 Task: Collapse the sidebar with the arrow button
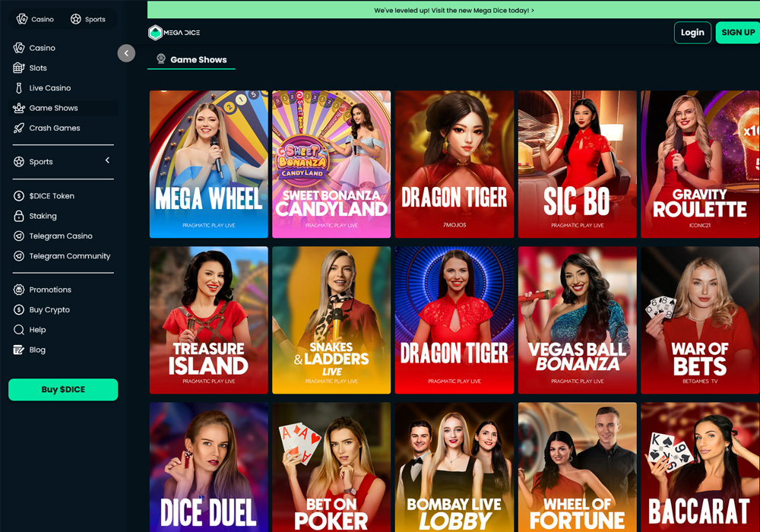point(126,53)
